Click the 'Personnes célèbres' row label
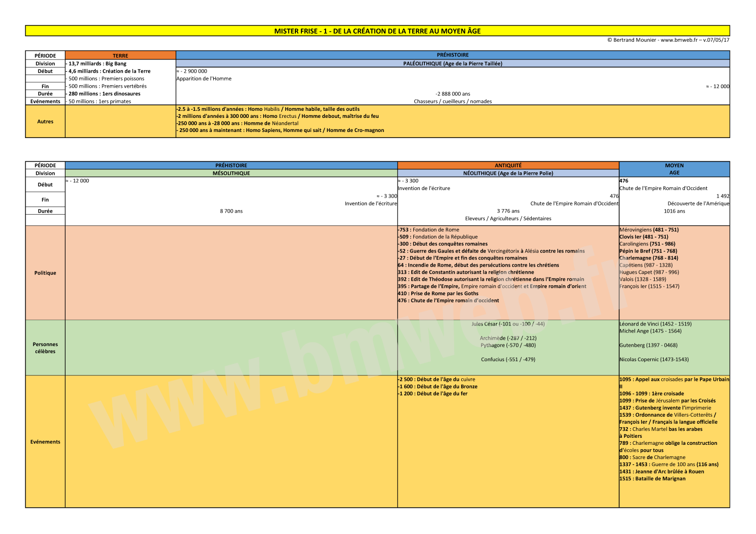The image size is (756, 534). click(x=45, y=348)
